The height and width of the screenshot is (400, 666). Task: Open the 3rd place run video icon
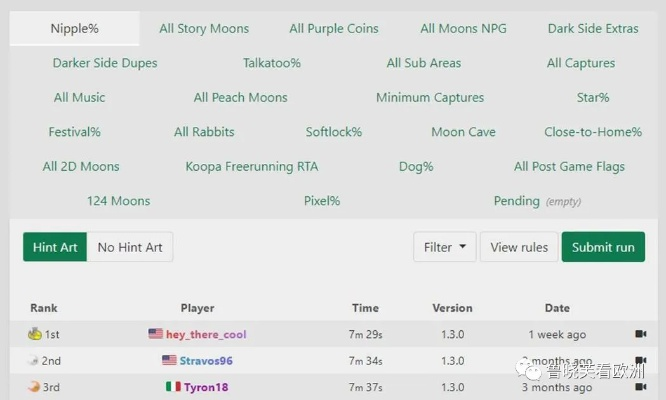point(641,387)
